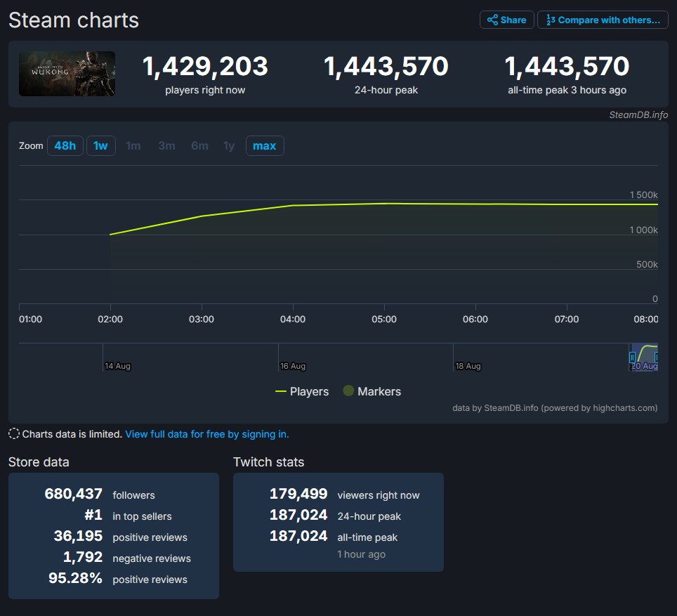
Task: Click the Twitch 'all-time peak' label
Action: 367,537
